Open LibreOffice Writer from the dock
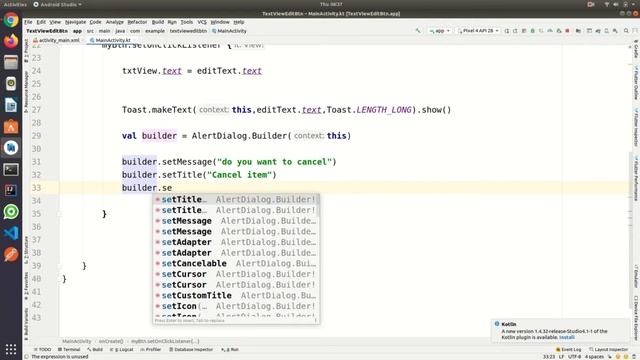This screenshot has height=360, width=640. (11, 105)
